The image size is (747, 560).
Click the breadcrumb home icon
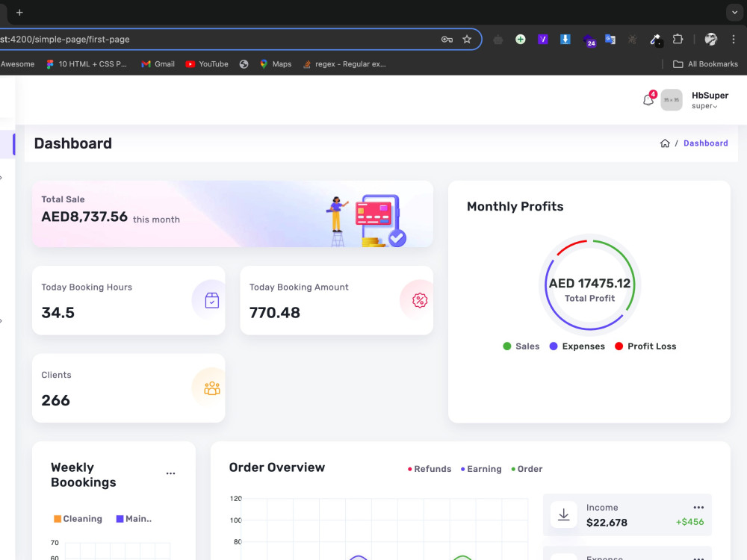pyautogui.click(x=665, y=143)
